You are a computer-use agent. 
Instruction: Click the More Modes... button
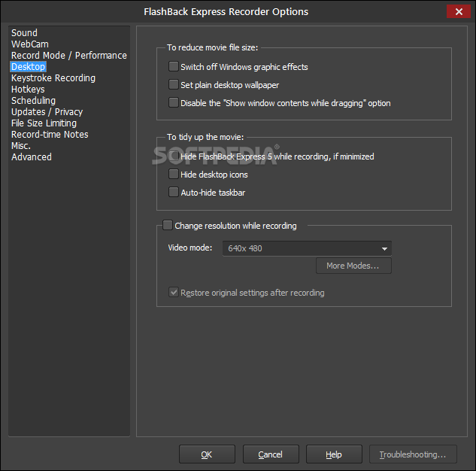353,266
